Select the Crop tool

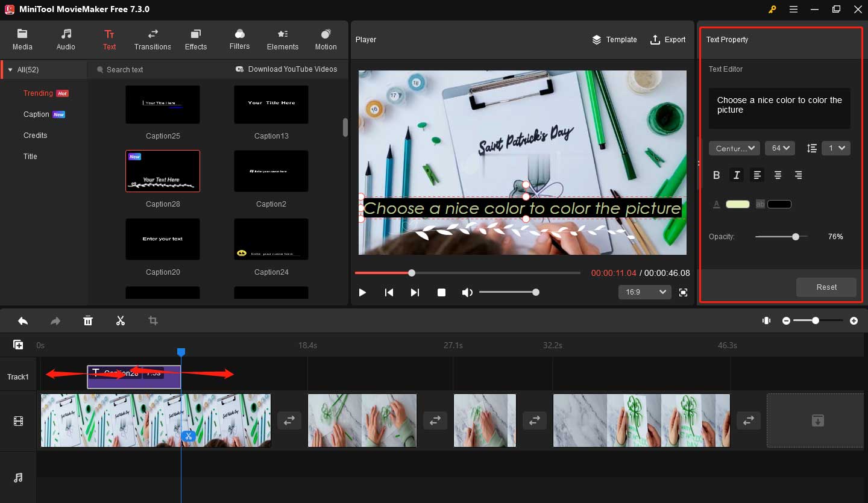click(x=153, y=321)
